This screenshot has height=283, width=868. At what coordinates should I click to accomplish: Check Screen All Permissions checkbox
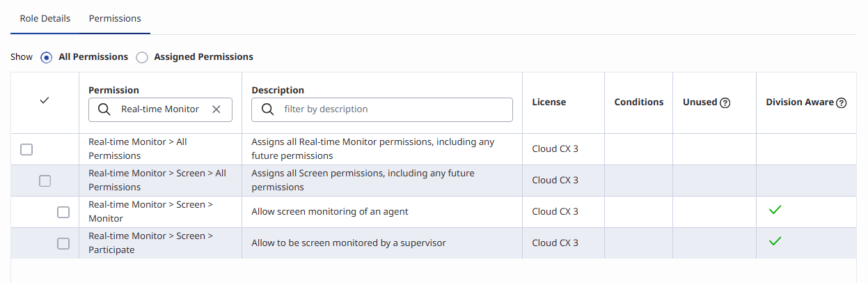(x=45, y=181)
